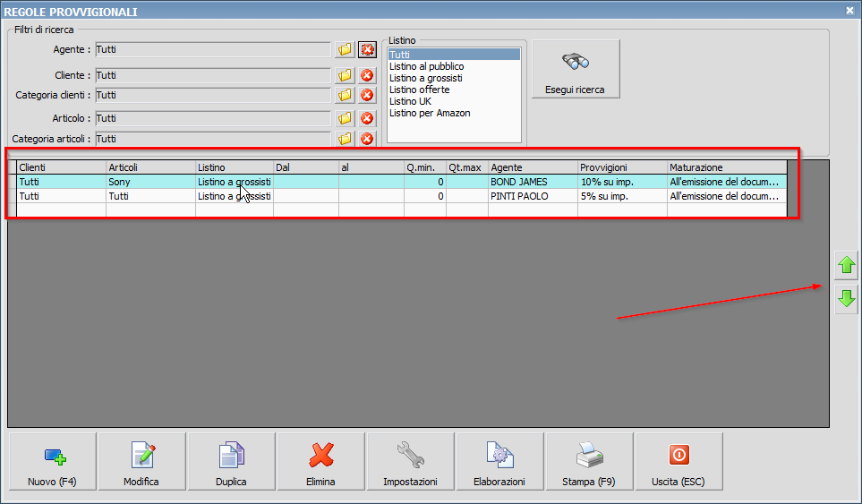Click the Categoria articoli field
Viewport: 862px width, 504px height.
pyautogui.click(x=213, y=139)
